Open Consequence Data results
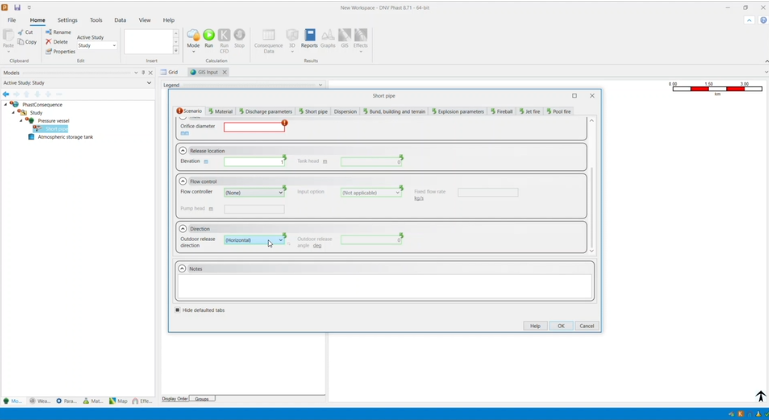The height and width of the screenshot is (420, 769). coord(269,41)
